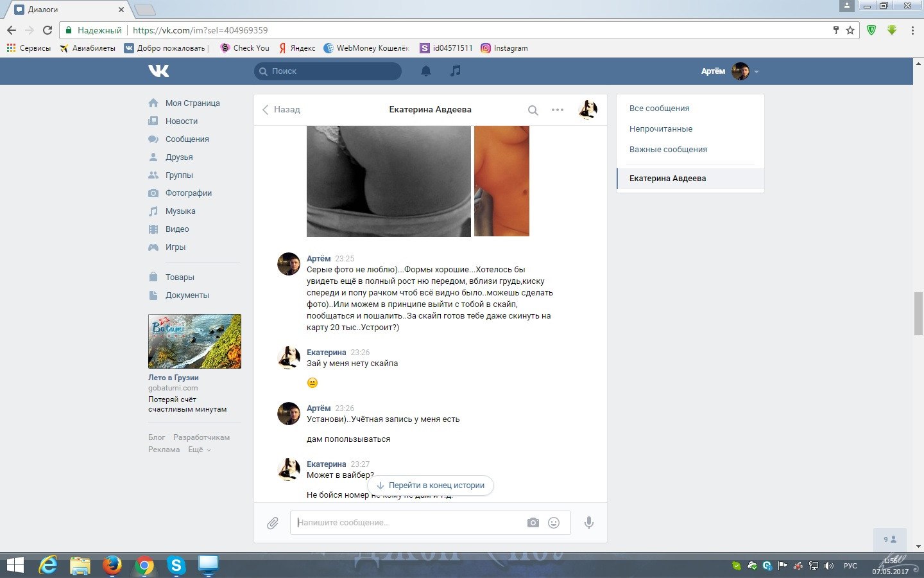Open Skype from the Windows taskbar
The width and height of the screenshot is (924, 578).
176,565
